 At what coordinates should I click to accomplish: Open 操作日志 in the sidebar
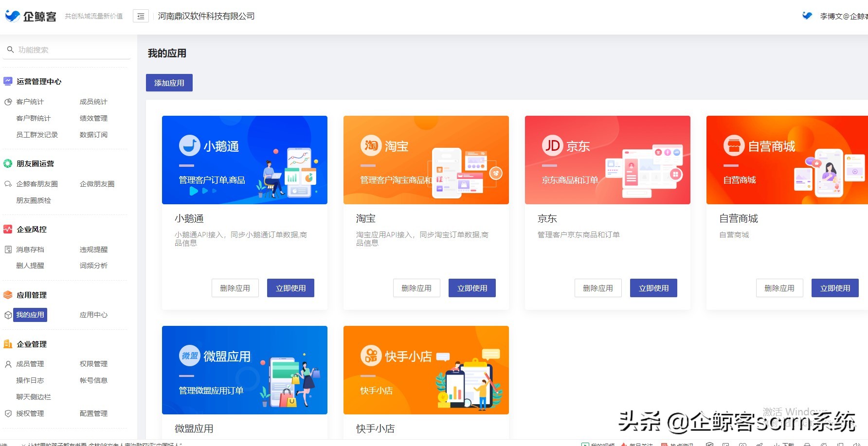30,380
